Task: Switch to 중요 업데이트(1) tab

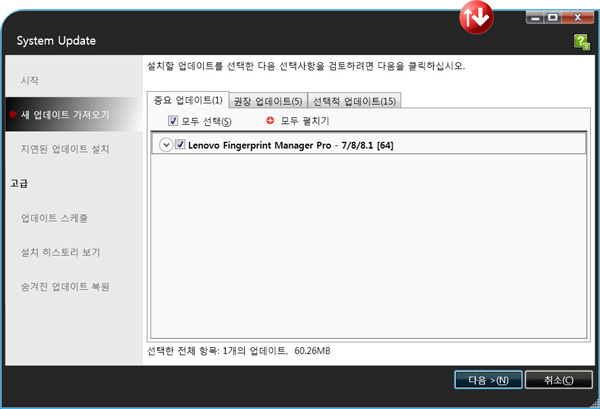Action: pyautogui.click(x=188, y=100)
